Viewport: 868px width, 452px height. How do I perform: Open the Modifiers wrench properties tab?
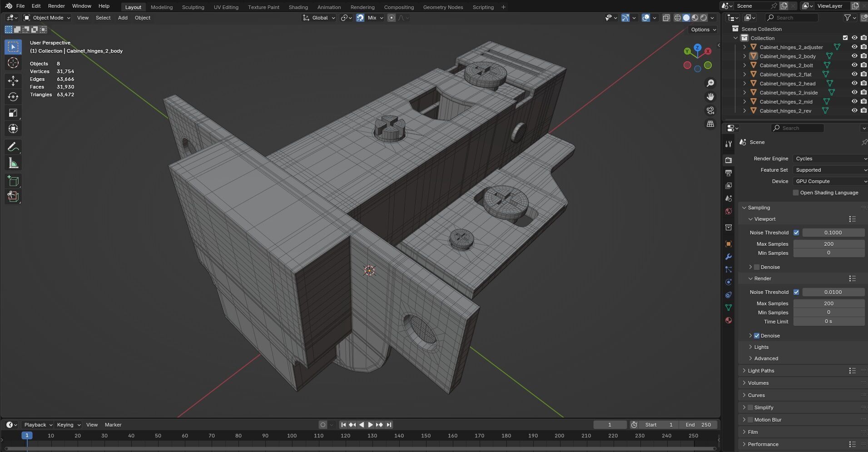pyautogui.click(x=729, y=257)
